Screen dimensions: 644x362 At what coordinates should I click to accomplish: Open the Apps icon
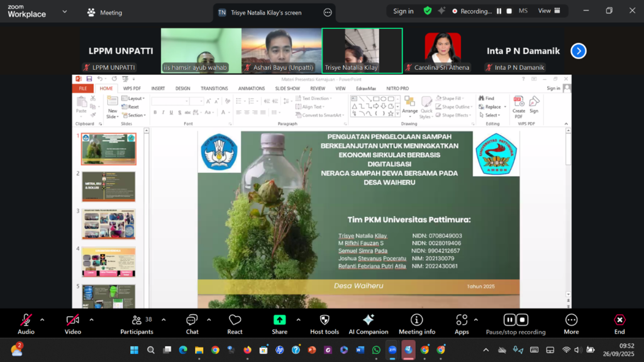(x=462, y=321)
